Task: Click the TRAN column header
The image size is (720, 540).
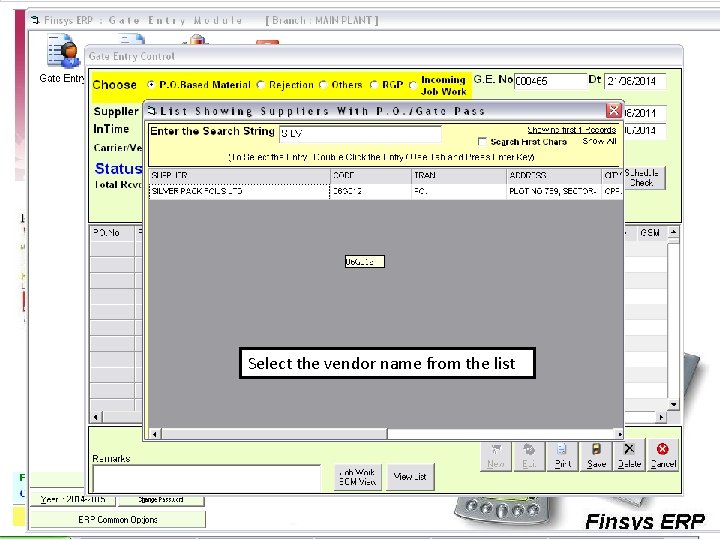Action: pyautogui.click(x=459, y=175)
